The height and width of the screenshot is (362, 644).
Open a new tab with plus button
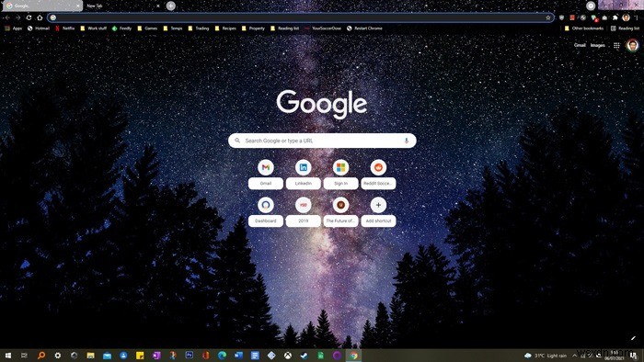pyautogui.click(x=171, y=6)
